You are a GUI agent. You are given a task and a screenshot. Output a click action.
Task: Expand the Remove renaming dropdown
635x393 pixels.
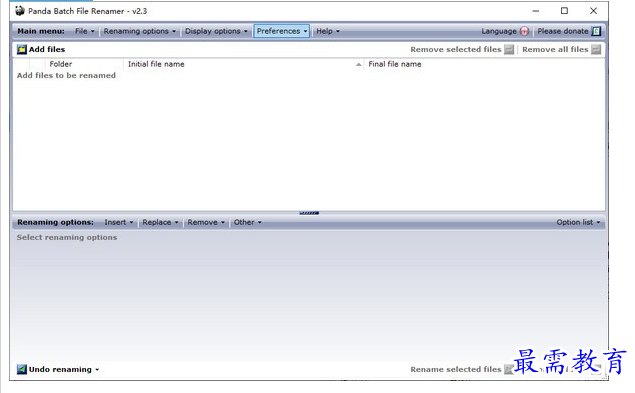[x=206, y=222]
